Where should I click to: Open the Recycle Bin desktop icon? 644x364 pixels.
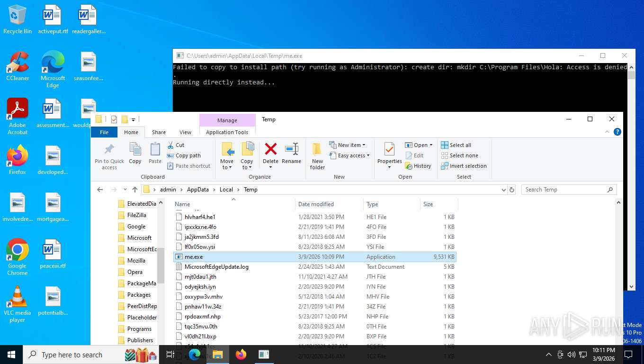coord(17,20)
